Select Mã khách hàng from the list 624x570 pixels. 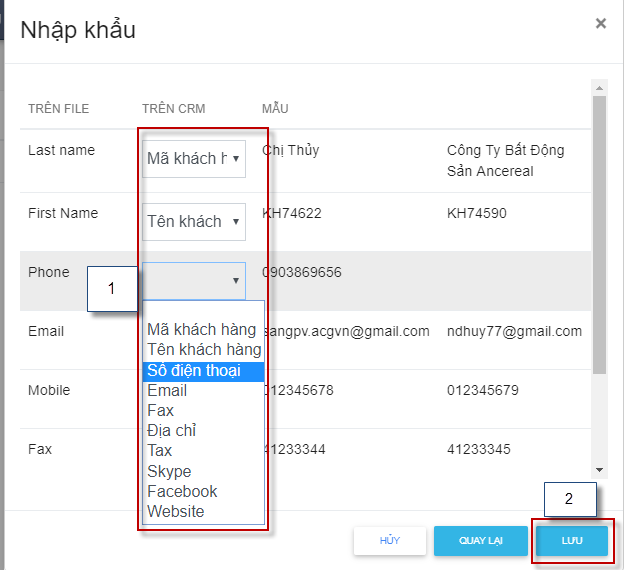click(x=202, y=330)
